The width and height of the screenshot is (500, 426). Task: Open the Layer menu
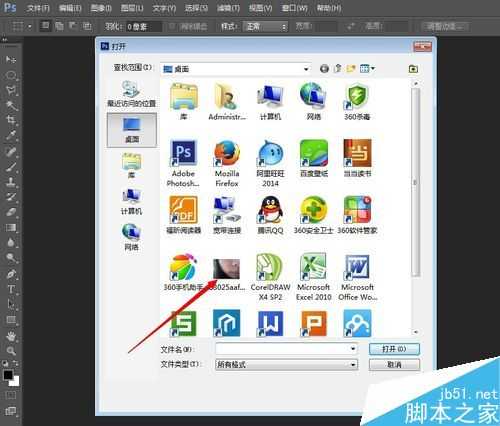point(132,8)
